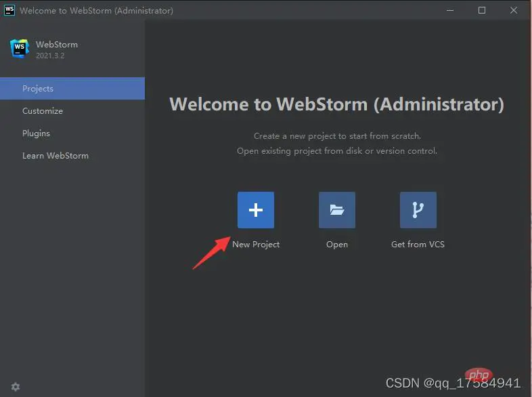This screenshot has width=532, height=397.
Task: Switch to the Customize tab
Action: 72,110
